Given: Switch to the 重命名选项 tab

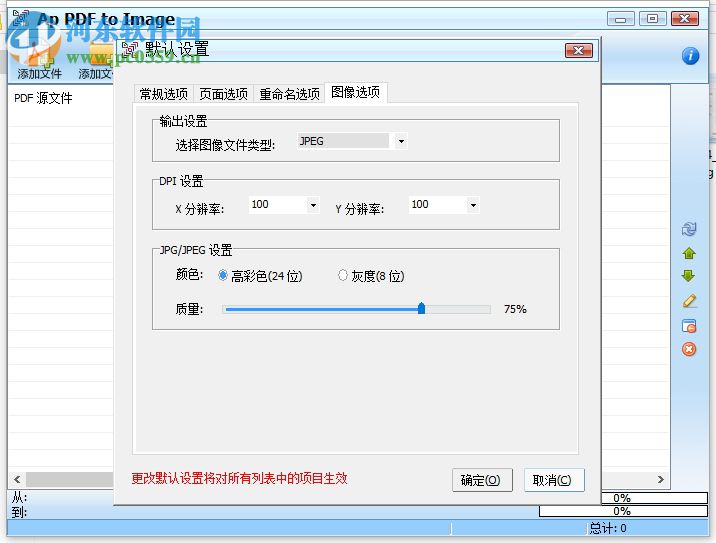Looking at the screenshot, I should tap(289, 94).
